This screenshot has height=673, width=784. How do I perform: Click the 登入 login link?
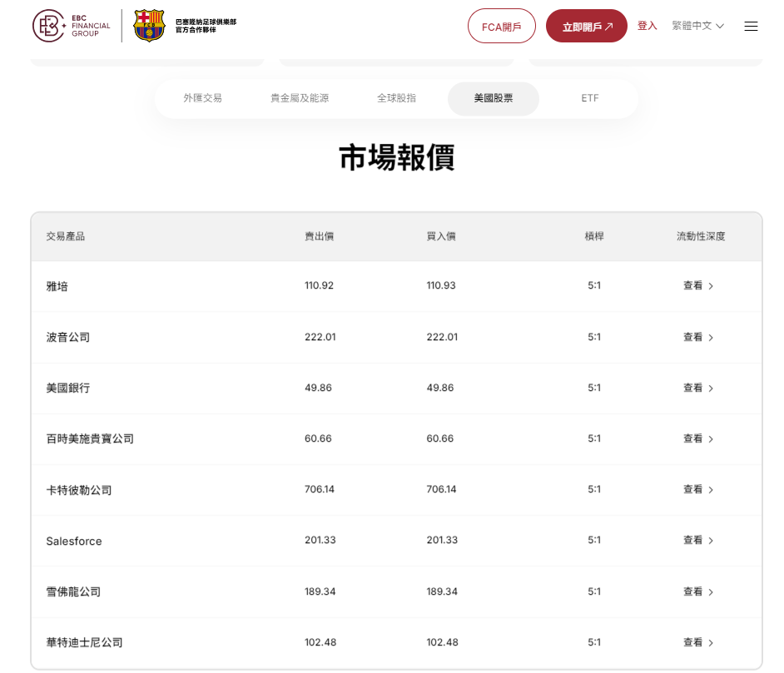pyautogui.click(x=647, y=26)
